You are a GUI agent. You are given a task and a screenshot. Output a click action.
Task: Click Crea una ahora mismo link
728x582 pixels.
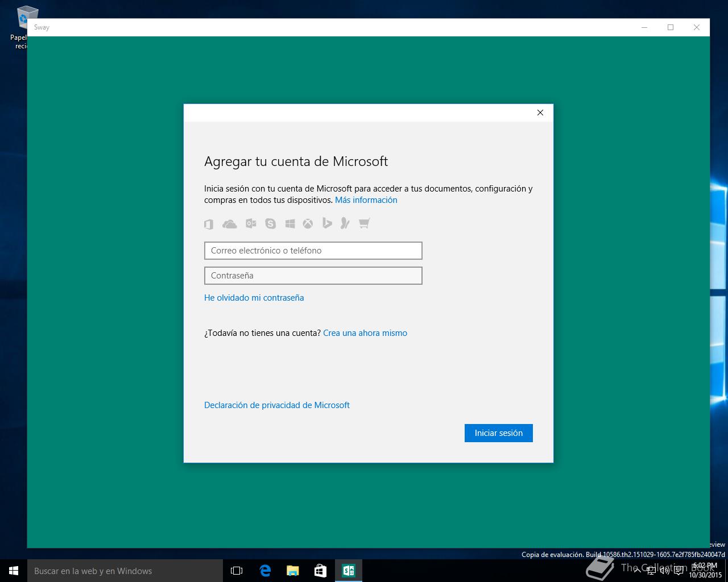click(x=365, y=333)
